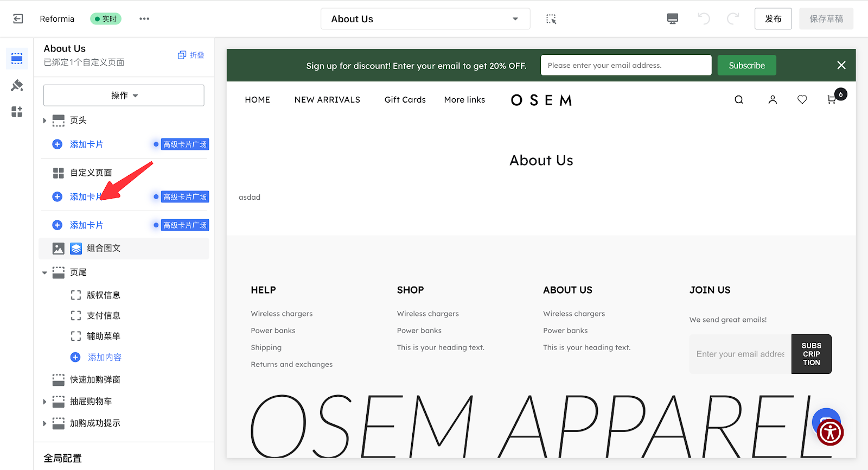Viewport: 868px width, 470px height.
Task: Open the 操作 actions dropdown
Action: coord(124,96)
